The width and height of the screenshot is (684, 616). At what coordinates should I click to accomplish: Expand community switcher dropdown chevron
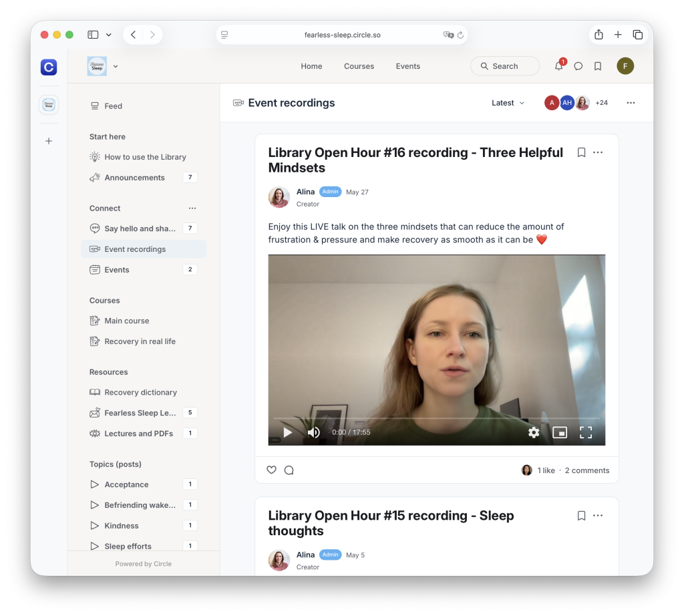click(x=116, y=66)
